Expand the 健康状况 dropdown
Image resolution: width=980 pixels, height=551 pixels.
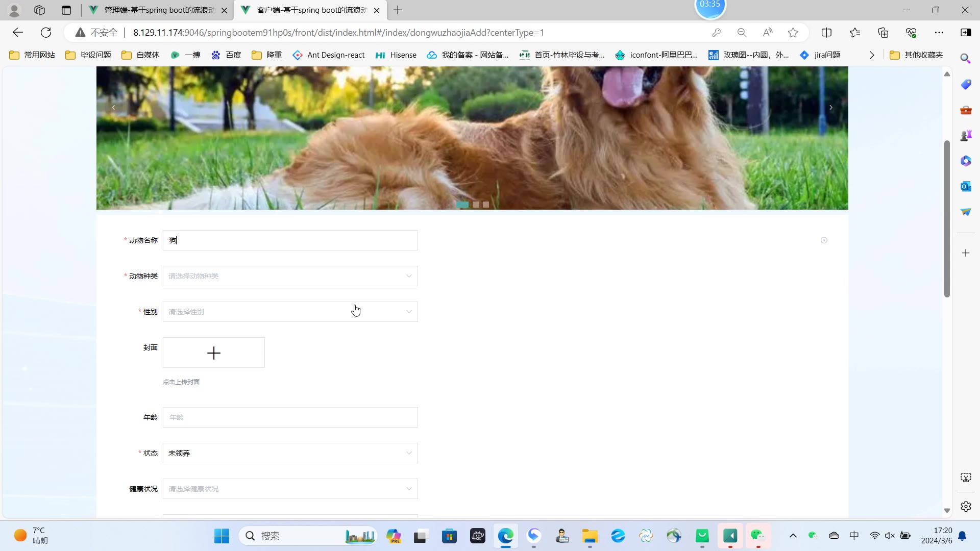tap(290, 489)
